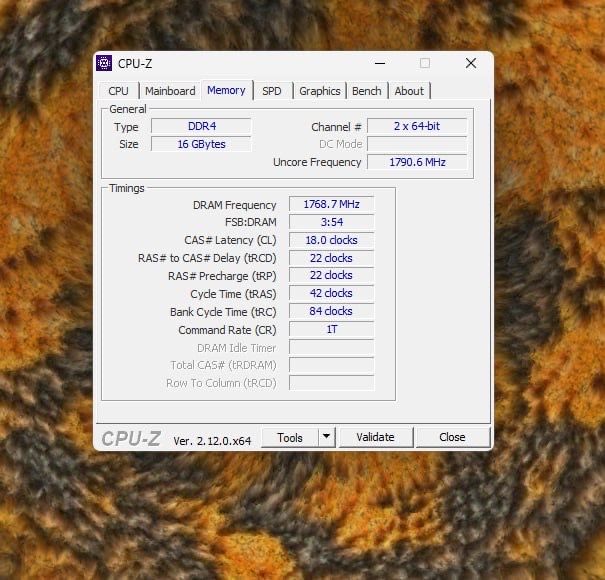The height and width of the screenshot is (580, 605).
Task: Click the 'RAS# Precharge (tRP)' label
Action: click(222, 276)
